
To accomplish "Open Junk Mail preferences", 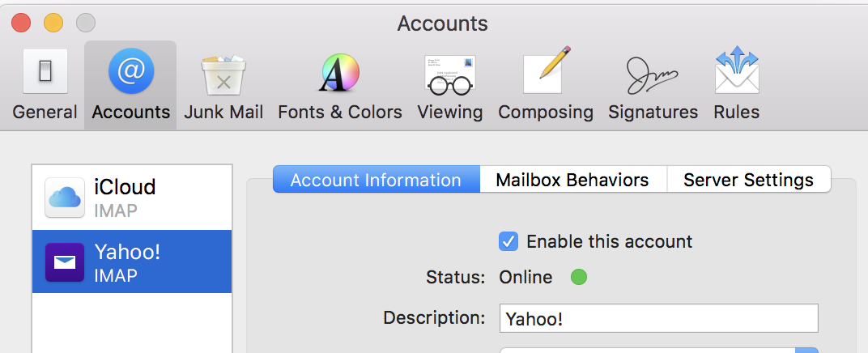I will [223, 84].
